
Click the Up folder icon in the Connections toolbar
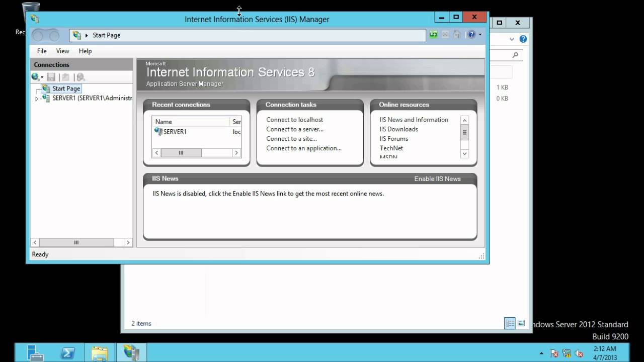[65, 77]
